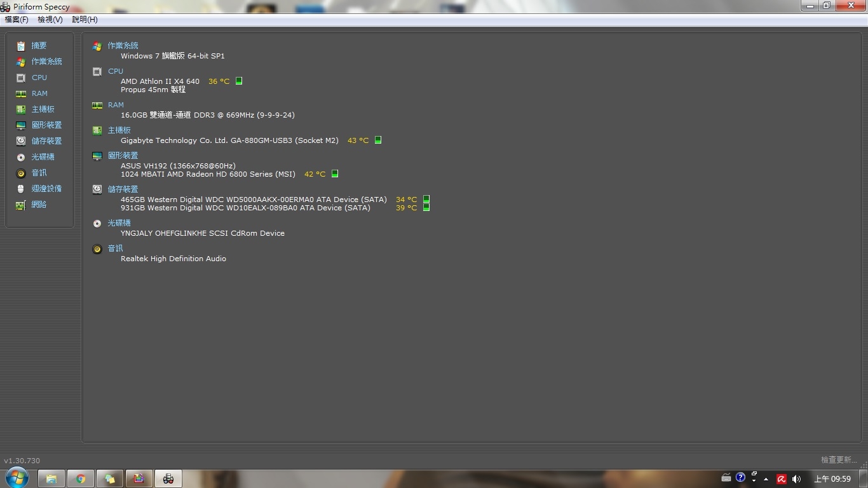Open the 音訊 heading link in summary
868x488 pixels.
pyautogui.click(x=115, y=248)
